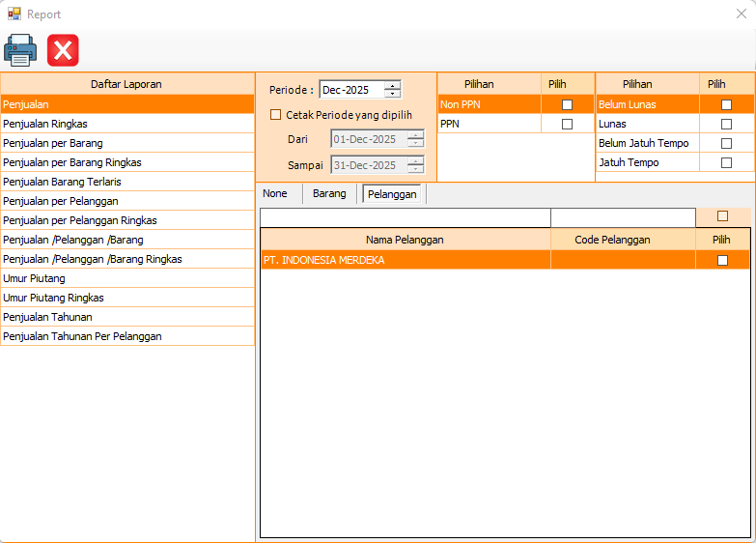Click the red X cancel icon
Screen dimensions: 756x543
(x=64, y=49)
